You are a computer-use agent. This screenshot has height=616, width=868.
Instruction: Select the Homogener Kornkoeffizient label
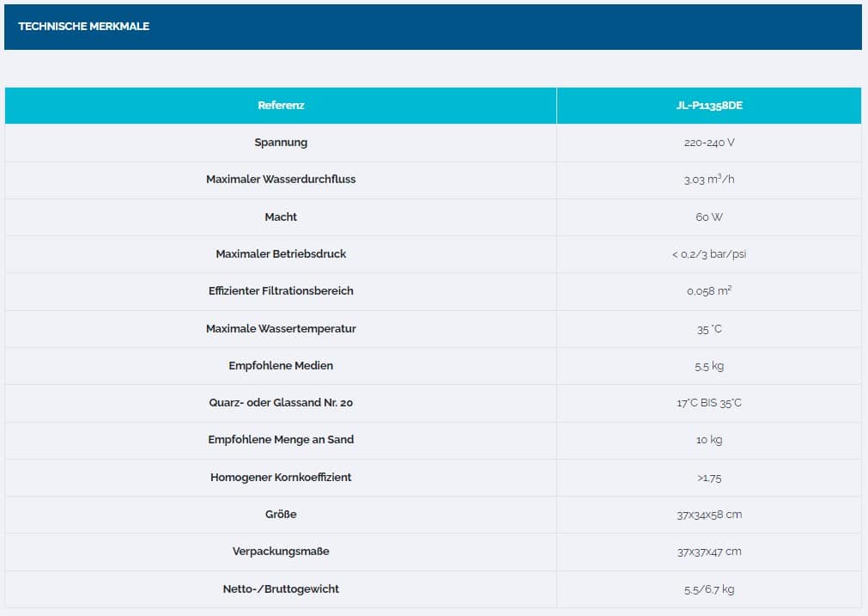(x=281, y=477)
